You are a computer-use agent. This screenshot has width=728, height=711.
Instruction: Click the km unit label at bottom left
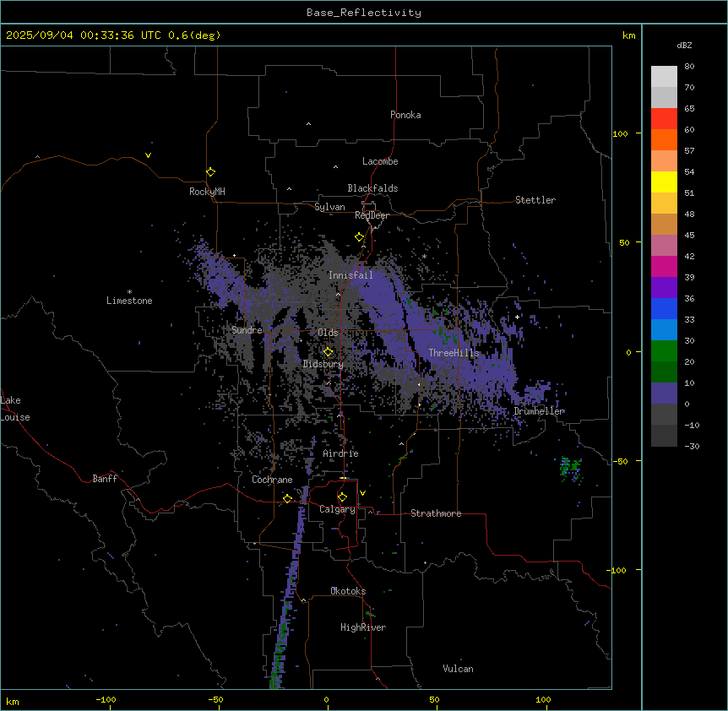[x=13, y=701]
